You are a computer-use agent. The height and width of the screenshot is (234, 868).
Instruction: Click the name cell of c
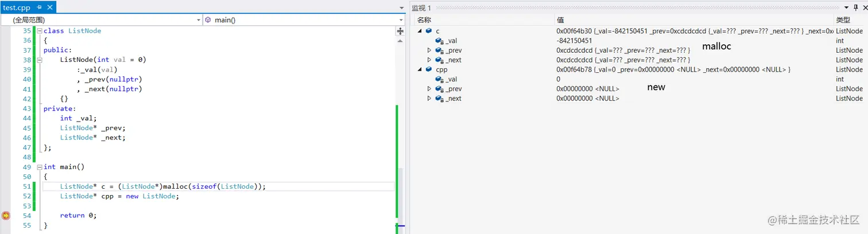(x=437, y=31)
